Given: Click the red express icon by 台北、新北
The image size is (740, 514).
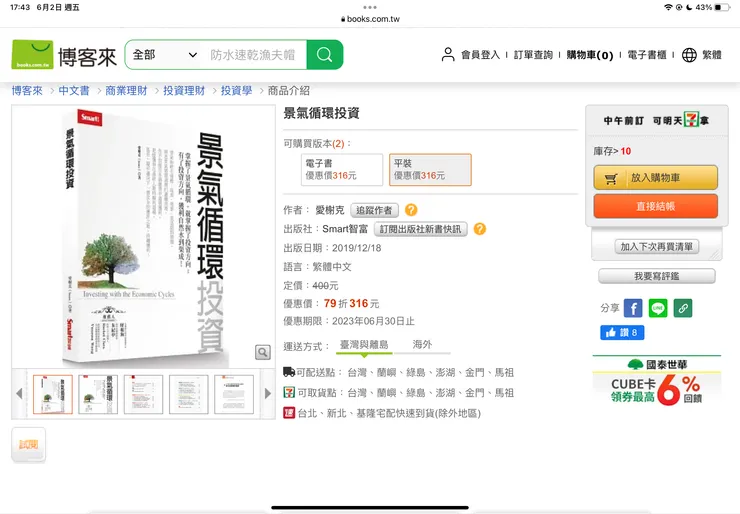Looking at the screenshot, I should click(289, 413).
